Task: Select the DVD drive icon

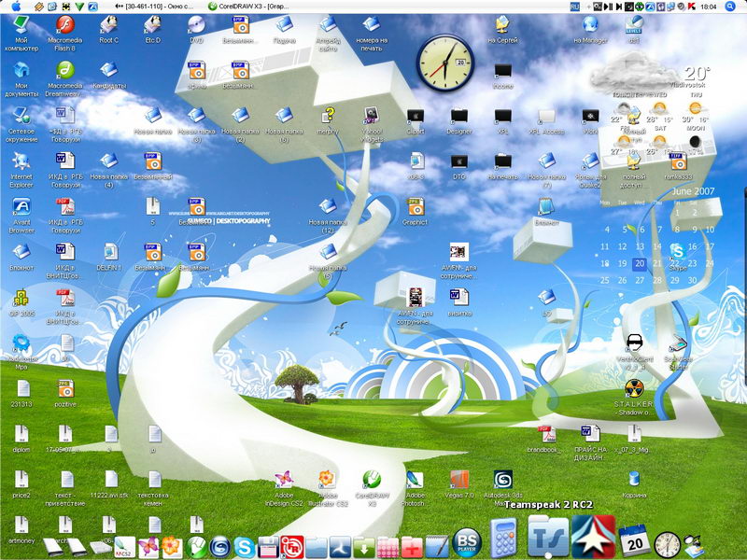Action: pyautogui.click(x=196, y=30)
